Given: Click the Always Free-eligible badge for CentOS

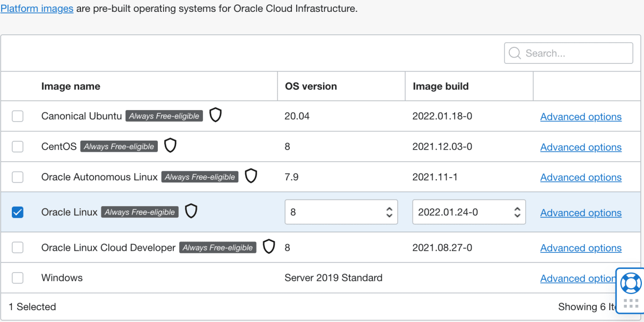Looking at the screenshot, I should point(119,147).
